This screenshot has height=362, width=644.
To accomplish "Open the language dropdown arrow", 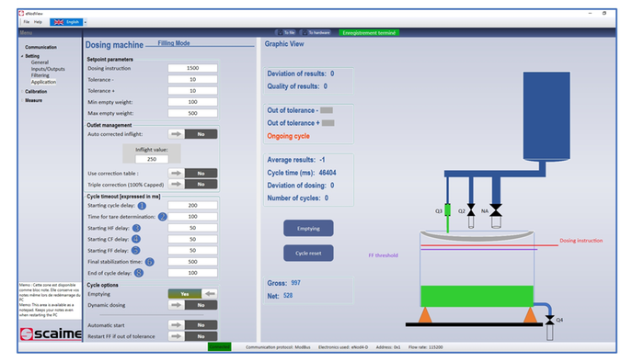I will click(86, 22).
